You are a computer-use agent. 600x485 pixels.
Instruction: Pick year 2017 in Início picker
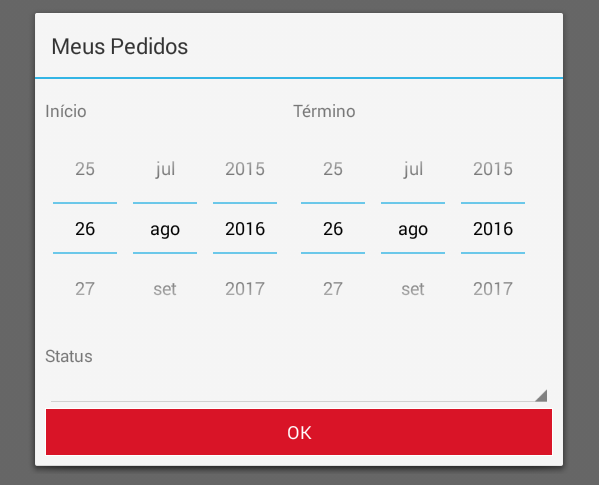[245, 289]
